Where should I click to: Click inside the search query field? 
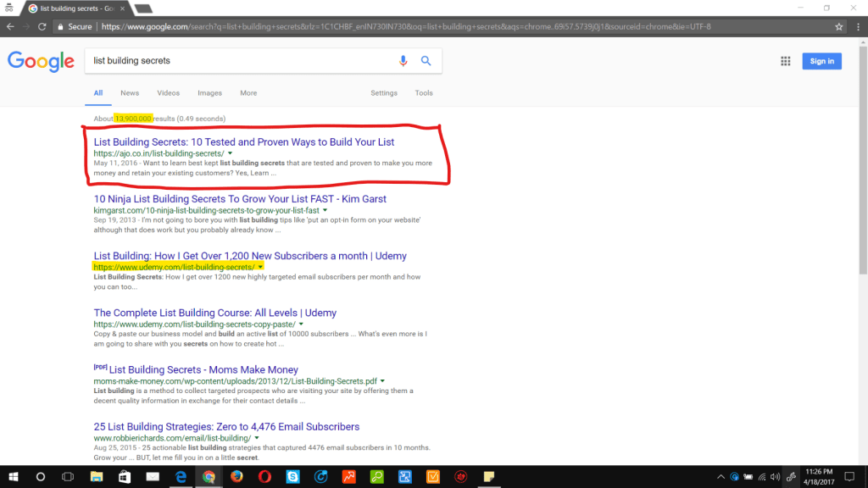pos(212,60)
